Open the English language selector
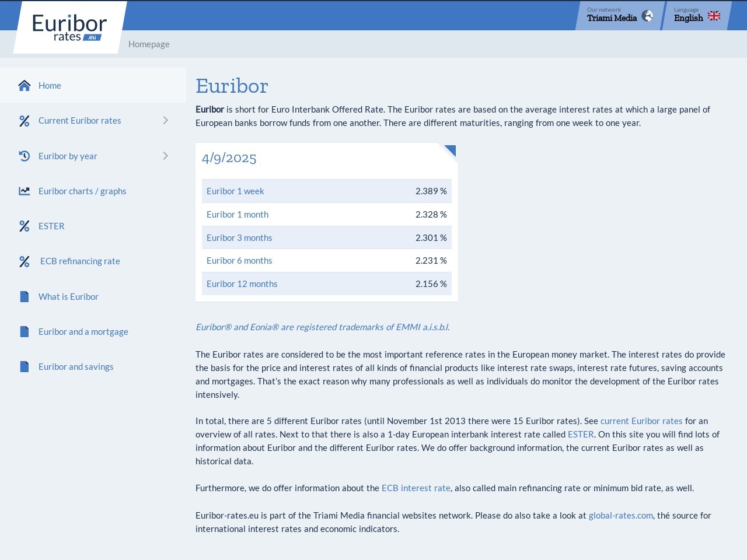This screenshot has height=560, width=747. coord(697,15)
